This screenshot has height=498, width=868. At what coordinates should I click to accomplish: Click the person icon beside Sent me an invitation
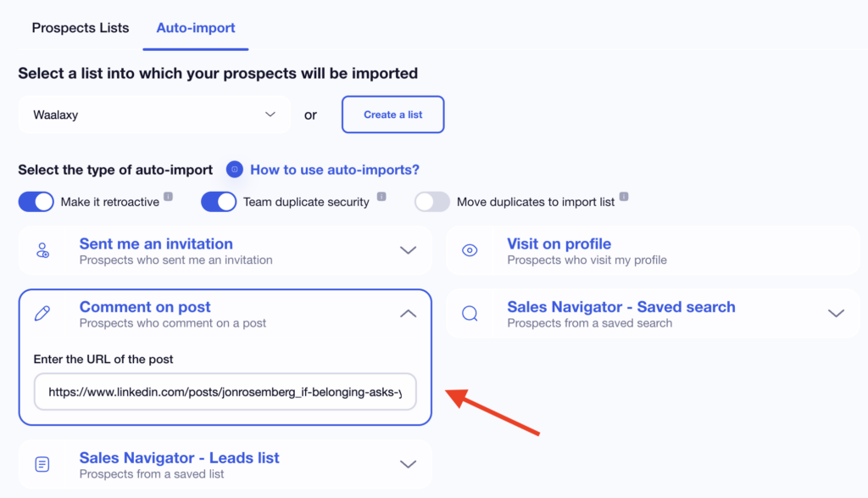coord(42,250)
